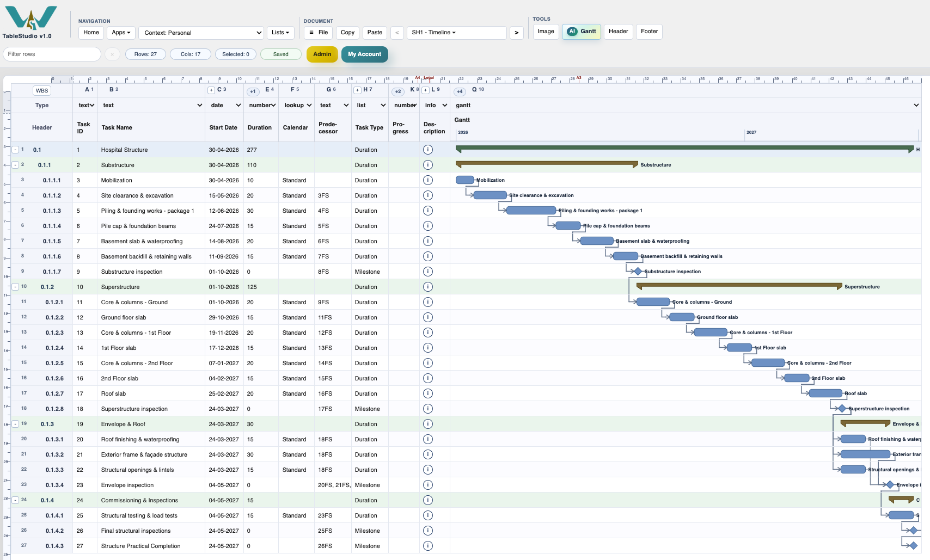The image size is (930, 560).
Task: Click the Substructure inspection milestone diamond
Action: [x=638, y=272]
